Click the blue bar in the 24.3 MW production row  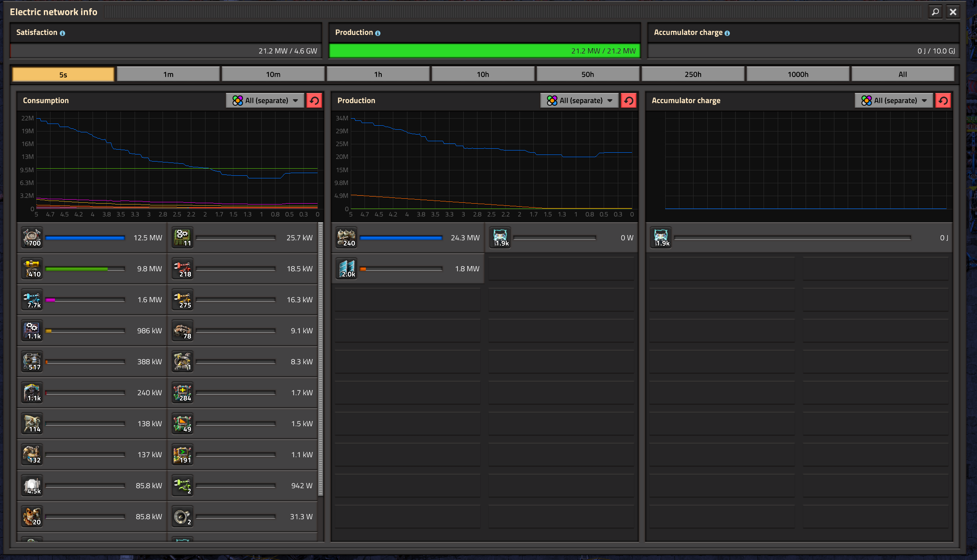point(401,238)
